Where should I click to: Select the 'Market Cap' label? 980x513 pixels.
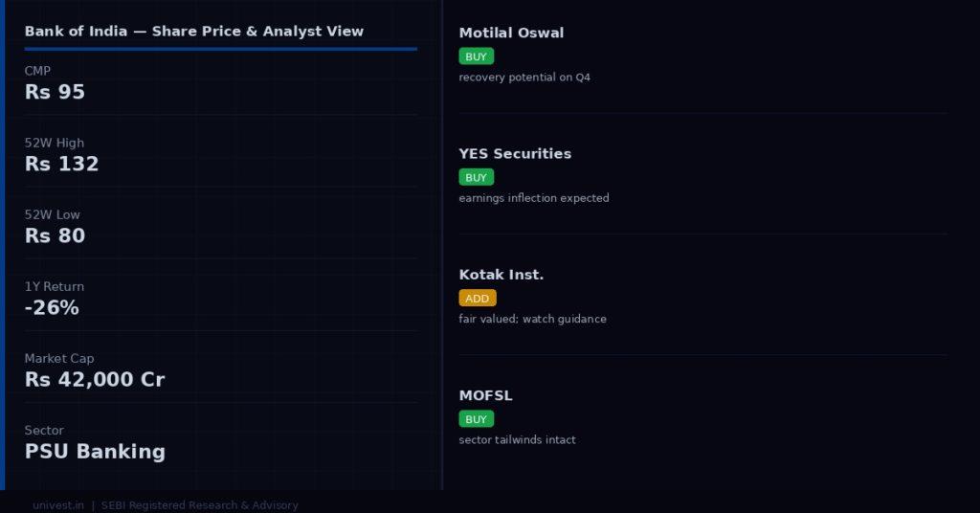[x=59, y=359]
